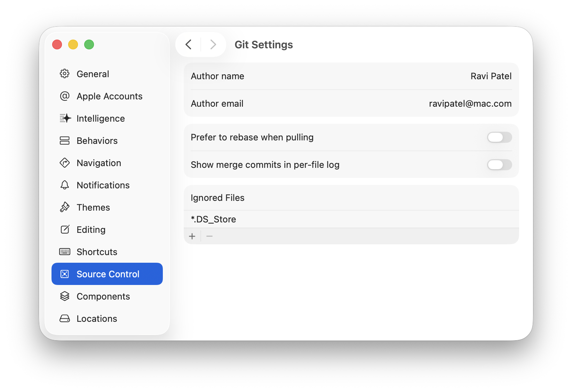Image resolution: width=572 pixels, height=392 pixels.
Task: Click the yellow minimize window button
Action: tap(73, 44)
